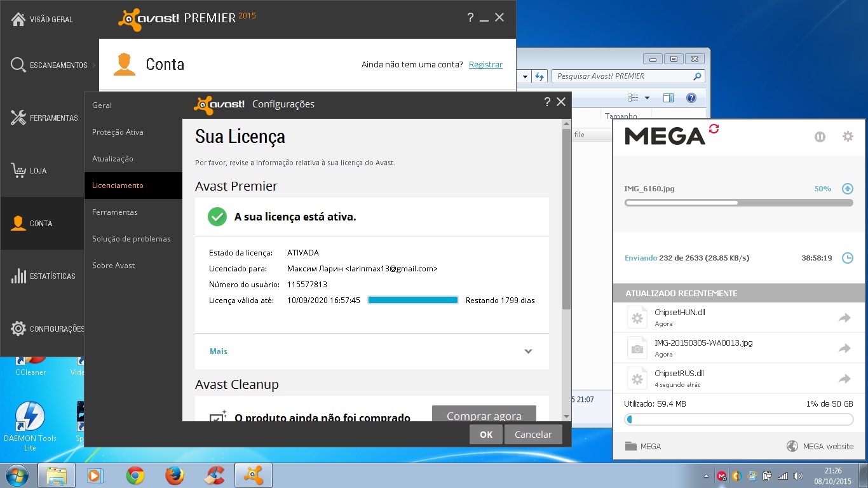Select Ferramentas tab in Configurações dialog
The image size is (868, 488).
pos(133,212)
